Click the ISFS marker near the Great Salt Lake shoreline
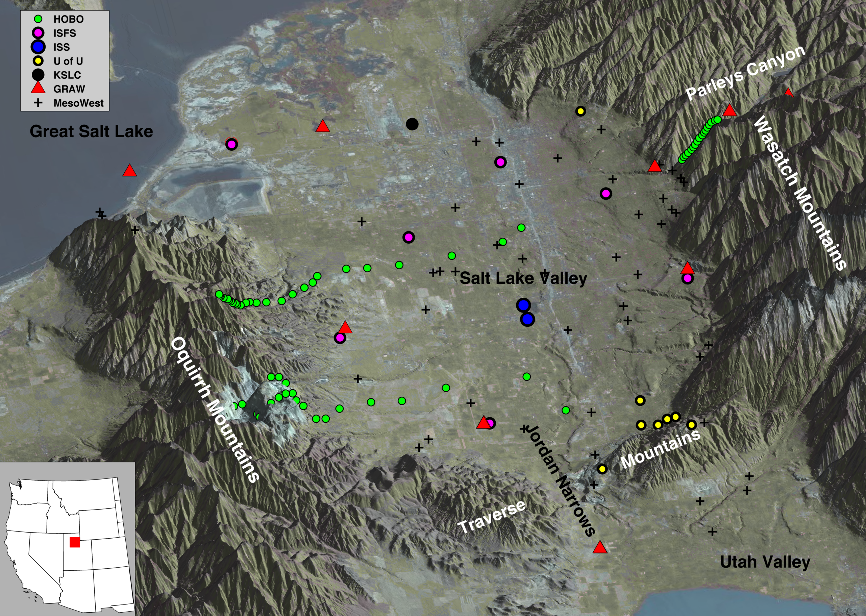This screenshot has height=616, width=866. [231, 144]
